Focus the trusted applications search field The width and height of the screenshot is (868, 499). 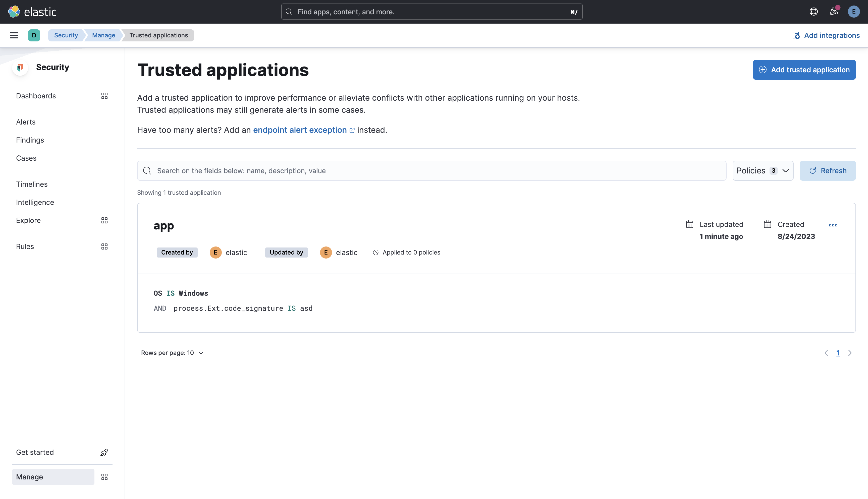431,171
